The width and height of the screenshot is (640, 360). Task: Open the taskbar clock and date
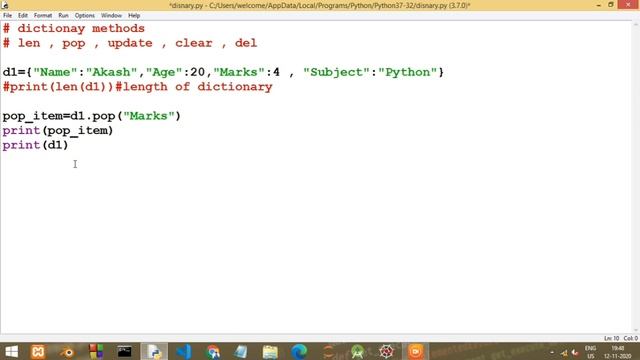pyautogui.click(x=618, y=352)
